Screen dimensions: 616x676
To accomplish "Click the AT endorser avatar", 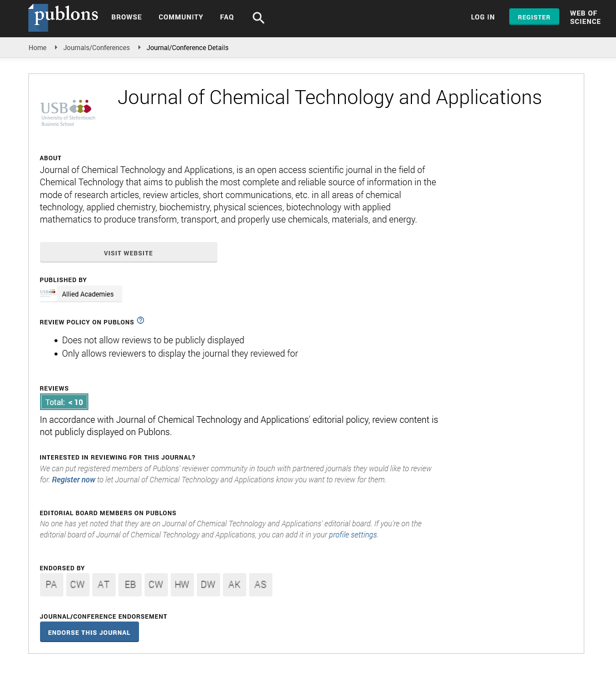I will [x=103, y=585].
